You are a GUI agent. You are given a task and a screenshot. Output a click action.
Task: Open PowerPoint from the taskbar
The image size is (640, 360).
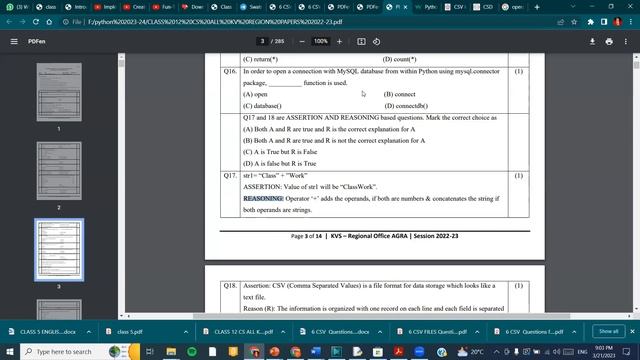[274, 351]
